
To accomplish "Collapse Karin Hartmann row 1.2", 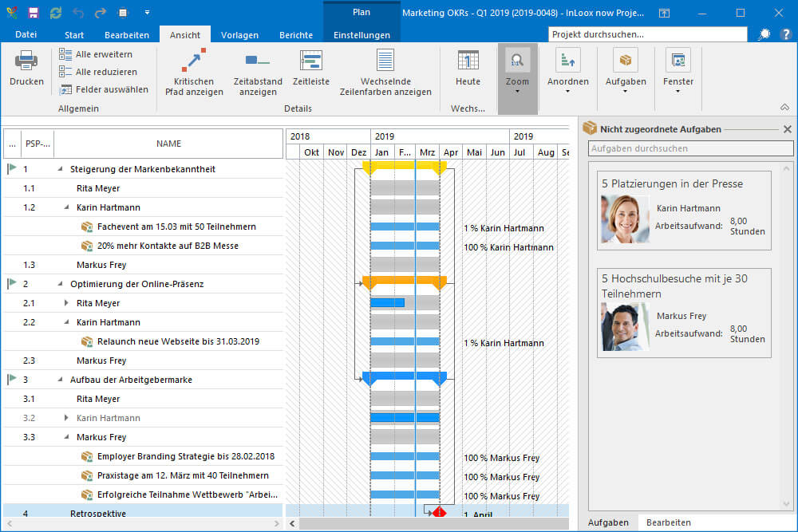I will click(x=67, y=207).
